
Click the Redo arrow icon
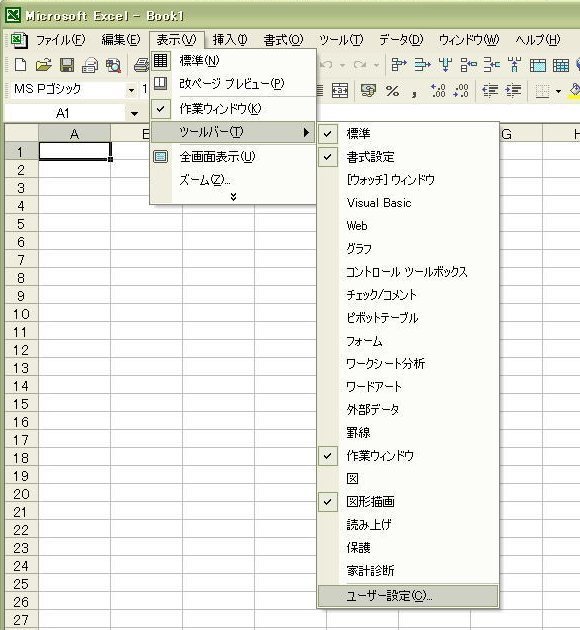[x=359, y=65]
